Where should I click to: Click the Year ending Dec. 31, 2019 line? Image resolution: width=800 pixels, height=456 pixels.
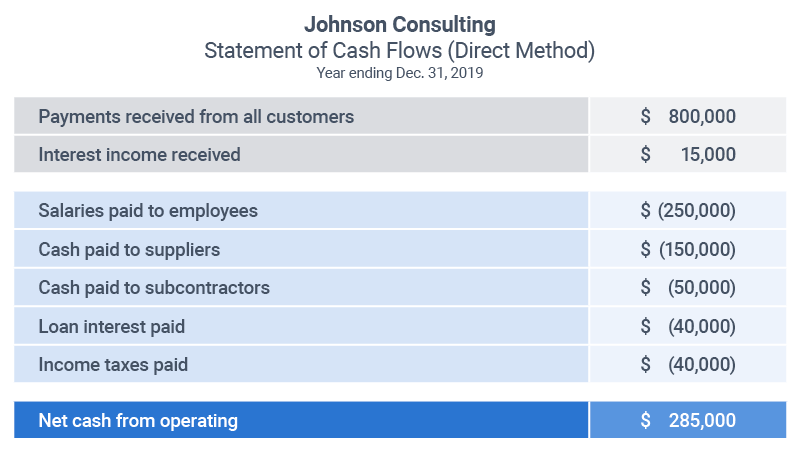(400, 73)
